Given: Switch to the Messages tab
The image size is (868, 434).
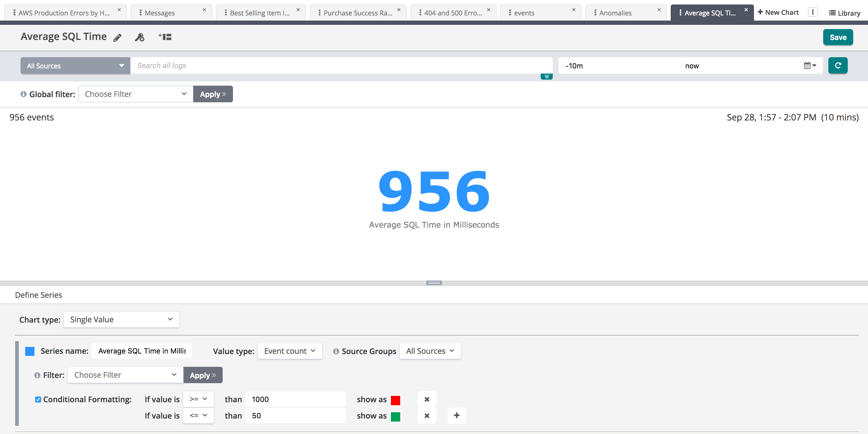Looking at the screenshot, I should [x=159, y=13].
